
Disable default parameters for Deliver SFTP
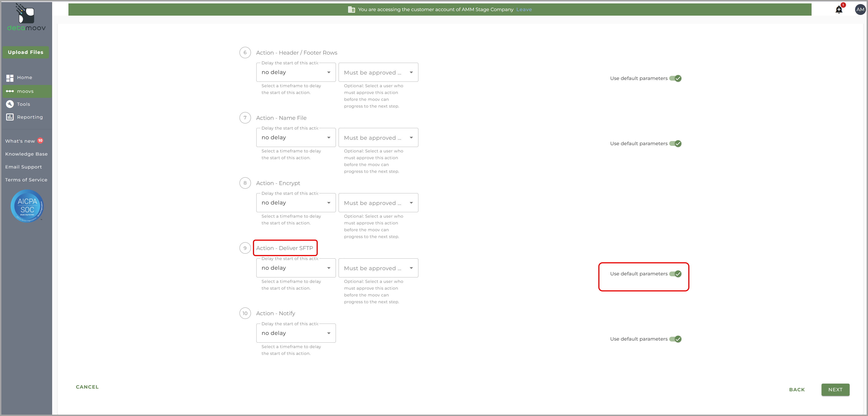(675, 274)
